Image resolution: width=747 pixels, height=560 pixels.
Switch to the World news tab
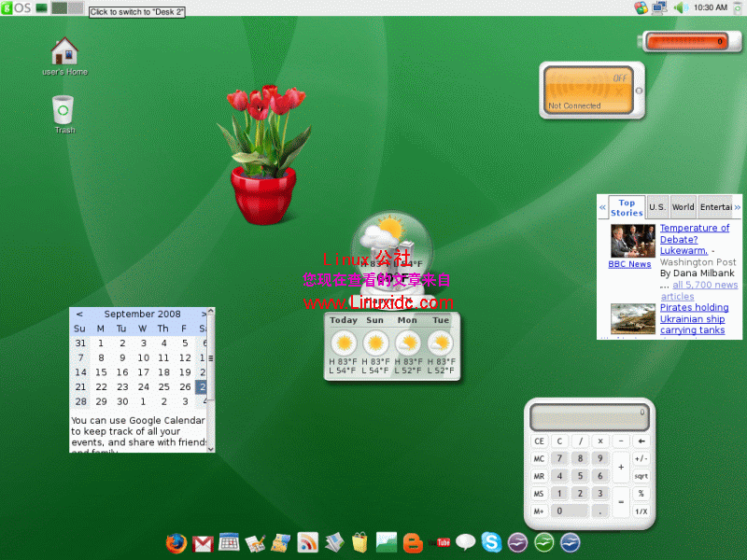pyautogui.click(x=683, y=206)
